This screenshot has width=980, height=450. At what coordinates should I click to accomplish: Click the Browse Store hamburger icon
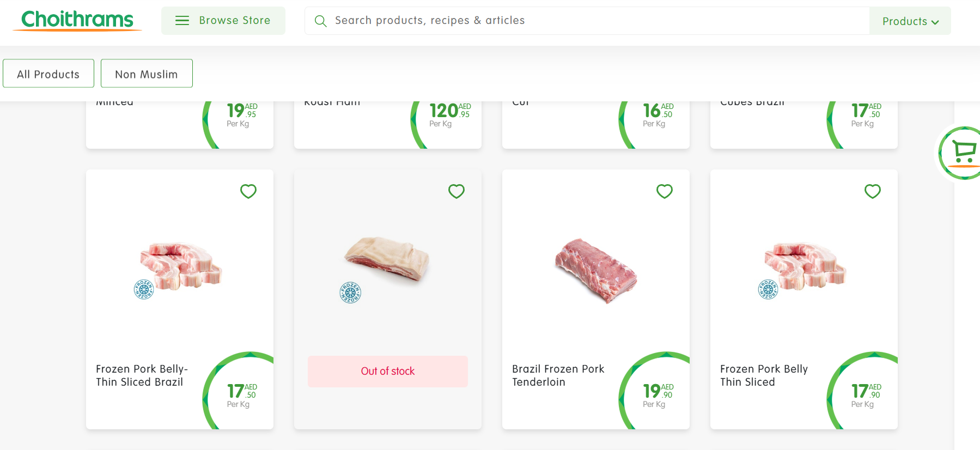click(x=182, y=21)
